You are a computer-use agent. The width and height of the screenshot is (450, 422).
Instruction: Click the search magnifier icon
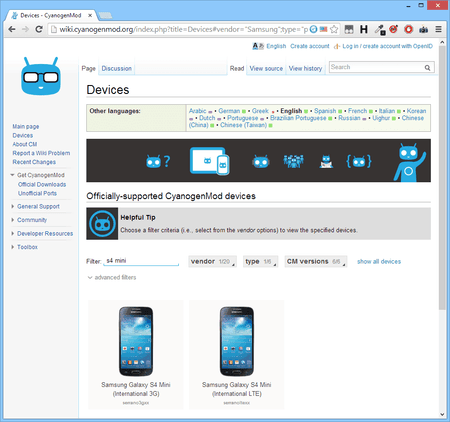tap(427, 68)
